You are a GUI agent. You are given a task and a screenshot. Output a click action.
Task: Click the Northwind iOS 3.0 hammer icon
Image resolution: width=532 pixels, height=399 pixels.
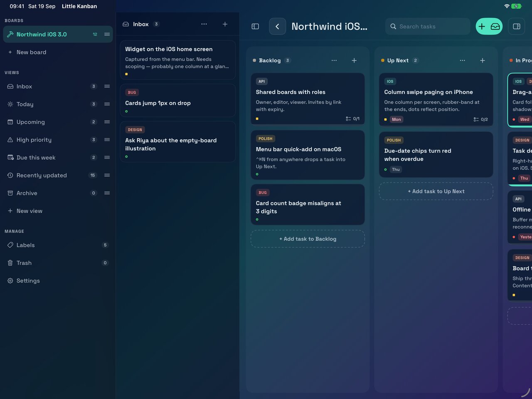[10, 34]
